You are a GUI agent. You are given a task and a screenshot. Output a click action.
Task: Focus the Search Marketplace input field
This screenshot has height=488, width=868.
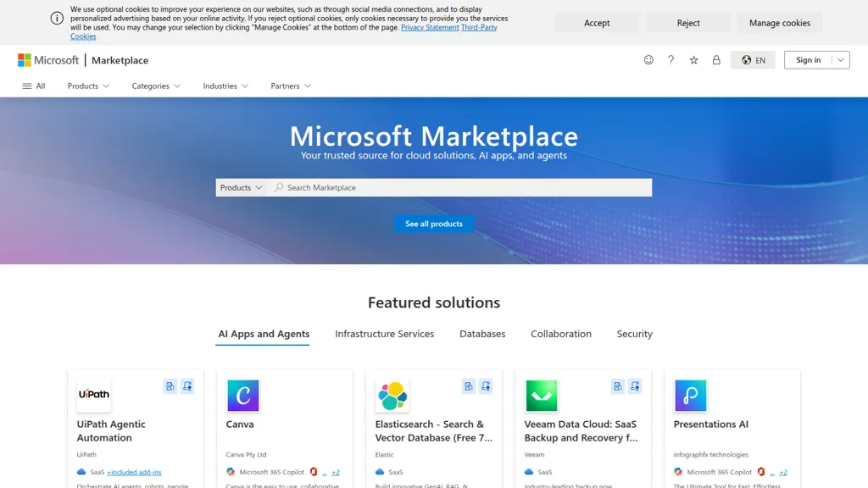[x=459, y=187]
